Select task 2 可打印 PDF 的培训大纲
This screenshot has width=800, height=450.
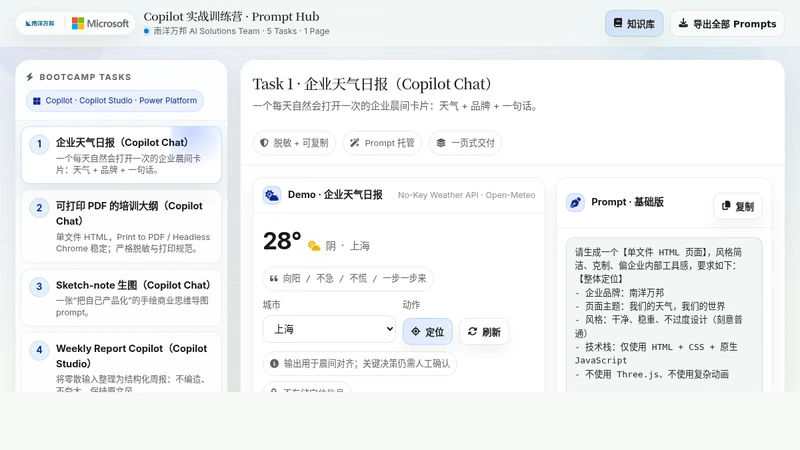(121, 227)
